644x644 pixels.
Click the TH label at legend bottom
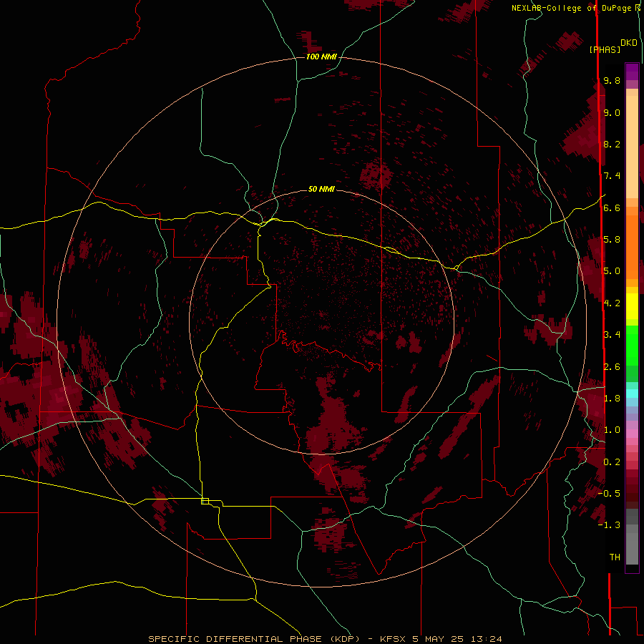pos(615,557)
